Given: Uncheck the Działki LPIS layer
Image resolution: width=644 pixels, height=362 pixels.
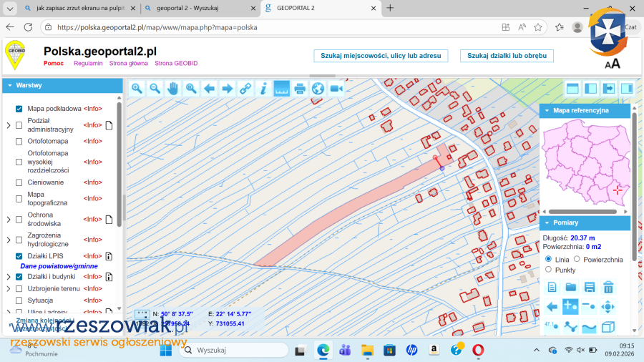Looking at the screenshot, I should (x=19, y=256).
